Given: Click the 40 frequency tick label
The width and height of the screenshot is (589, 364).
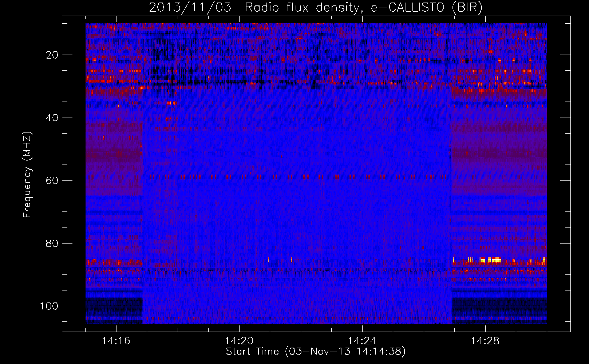Looking at the screenshot, I should point(52,118).
